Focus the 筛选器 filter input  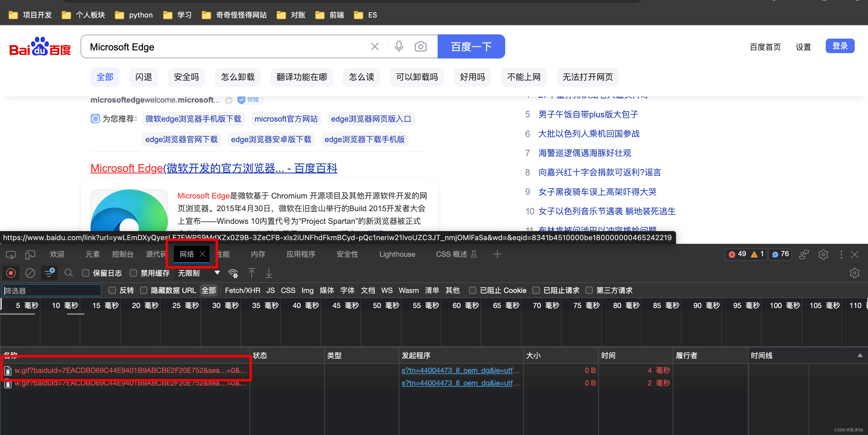[x=52, y=290]
